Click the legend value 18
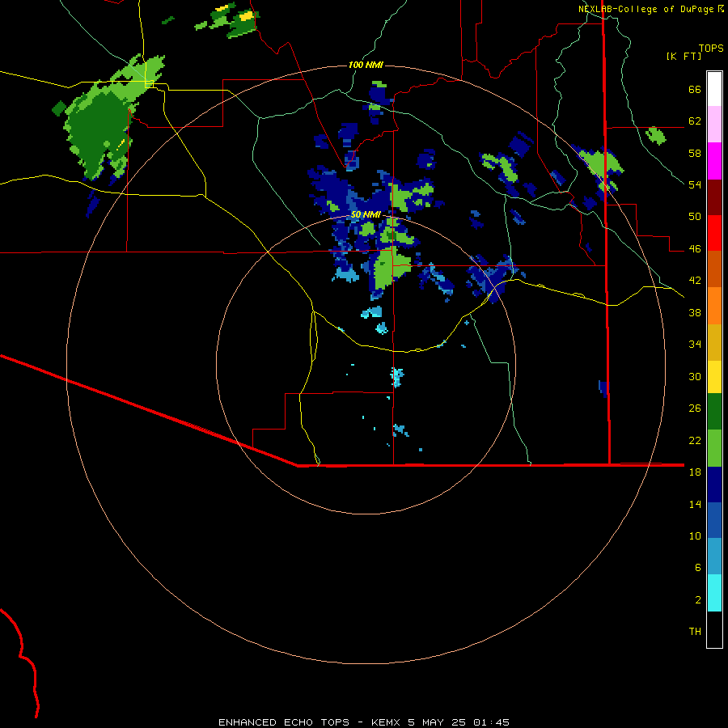The width and height of the screenshot is (728, 728). (x=695, y=472)
